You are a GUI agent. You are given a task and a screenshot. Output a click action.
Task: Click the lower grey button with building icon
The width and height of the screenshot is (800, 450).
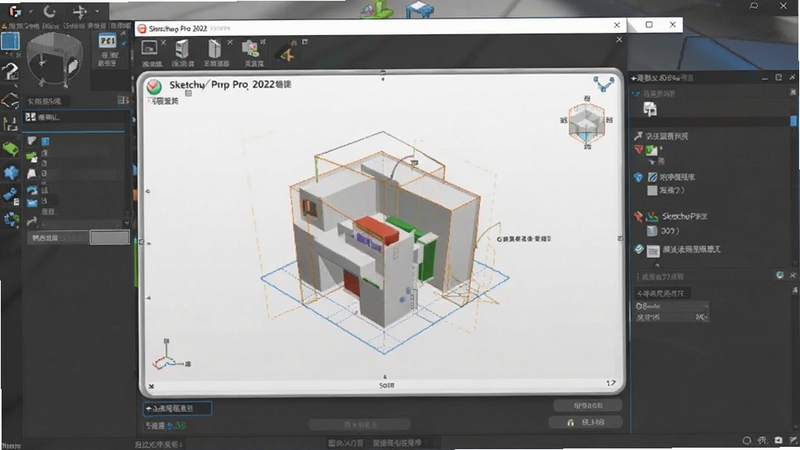(585, 422)
